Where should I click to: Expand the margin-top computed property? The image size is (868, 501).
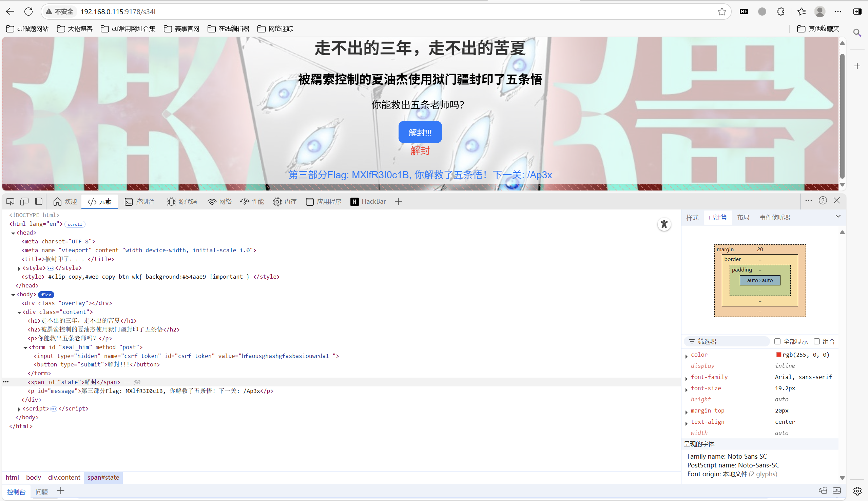click(x=687, y=412)
